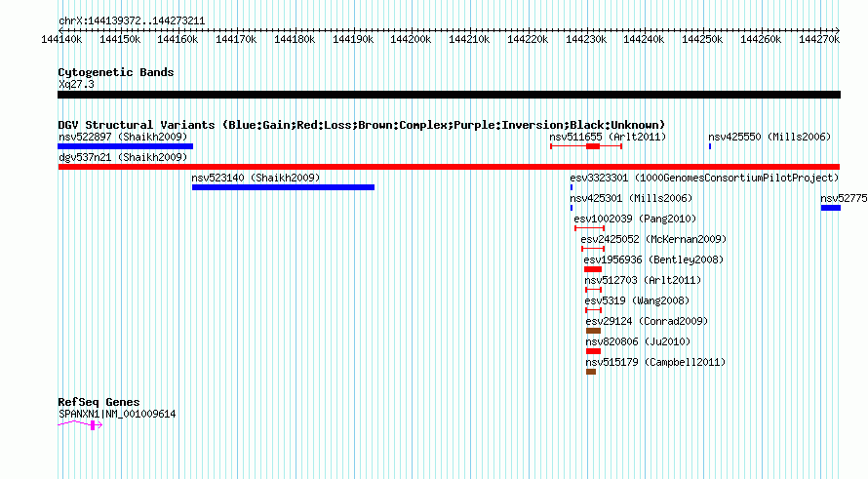Select the blue gain bar under nsv522897
Viewport: 868px width, 479px height.
point(125,146)
